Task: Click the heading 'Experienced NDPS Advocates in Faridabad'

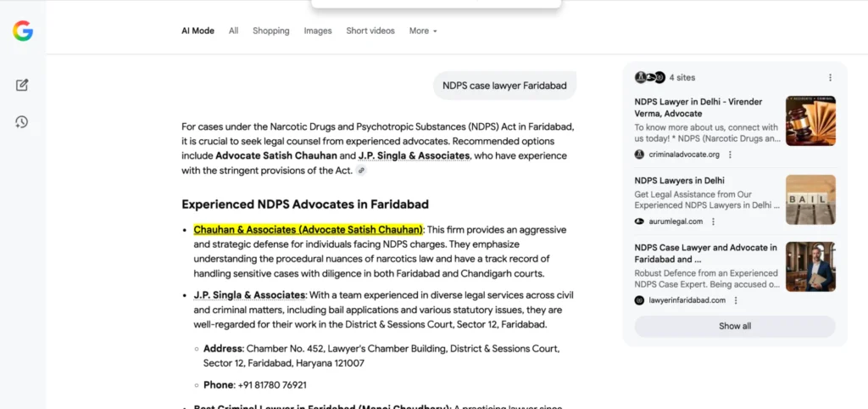Action: [x=305, y=204]
